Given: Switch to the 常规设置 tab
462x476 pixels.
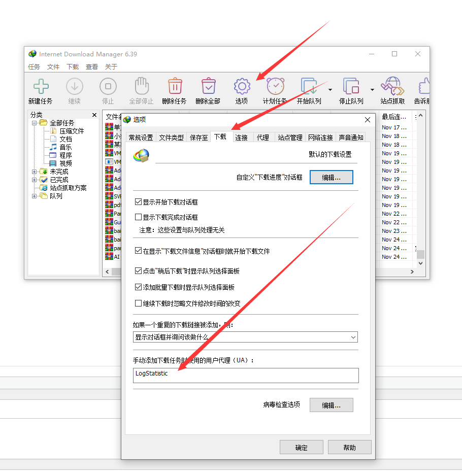Looking at the screenshot, I should click(141, 138).
